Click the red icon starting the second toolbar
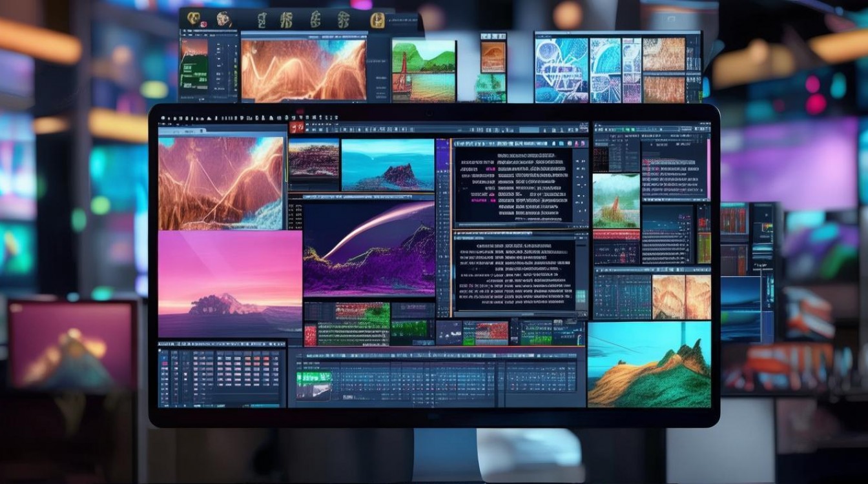The image size is (868, 484). pyautogui.click(x=296, y=128)
